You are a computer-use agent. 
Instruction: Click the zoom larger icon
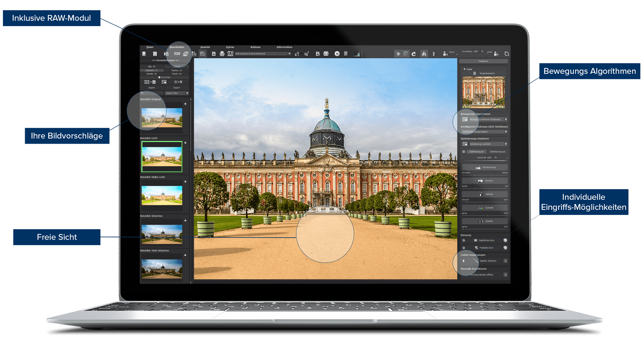(x=496, y=54)
